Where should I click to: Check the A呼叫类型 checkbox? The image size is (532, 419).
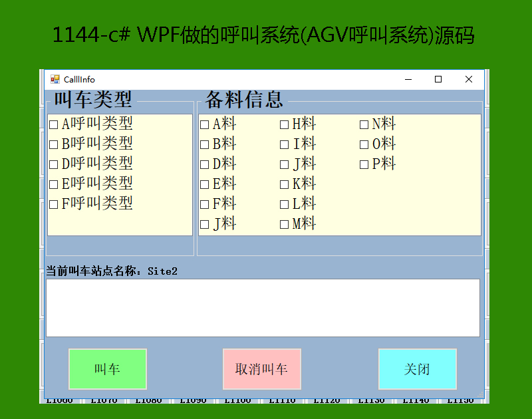[54, 124]
